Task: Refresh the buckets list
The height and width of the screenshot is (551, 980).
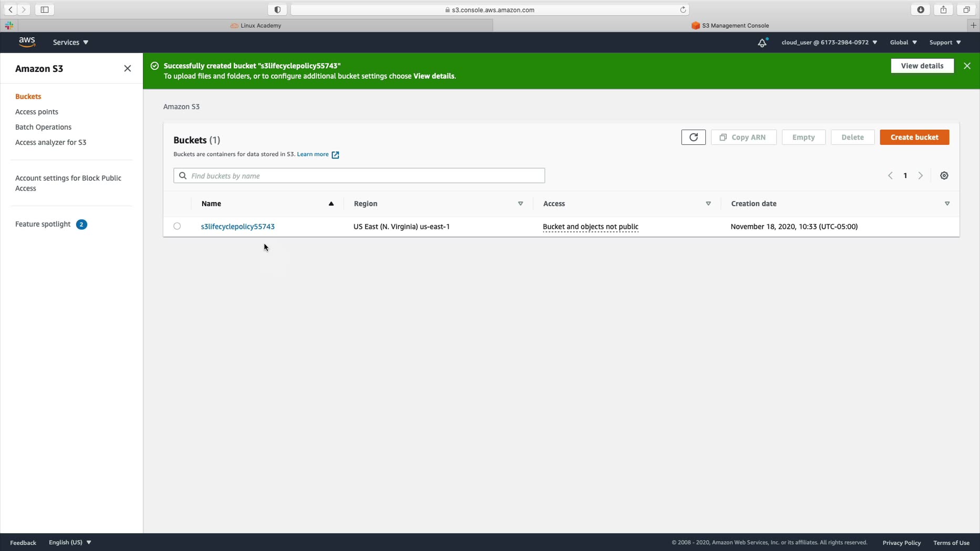Action: point(693,137)
